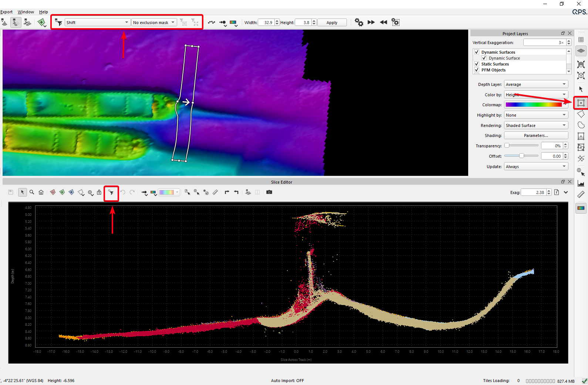Click the fast-forward step arrows in top toolbar

click(x=371, y=22)
